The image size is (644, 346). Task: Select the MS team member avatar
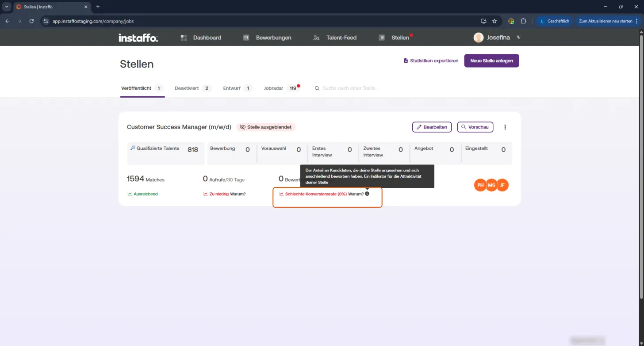(491, 185)
